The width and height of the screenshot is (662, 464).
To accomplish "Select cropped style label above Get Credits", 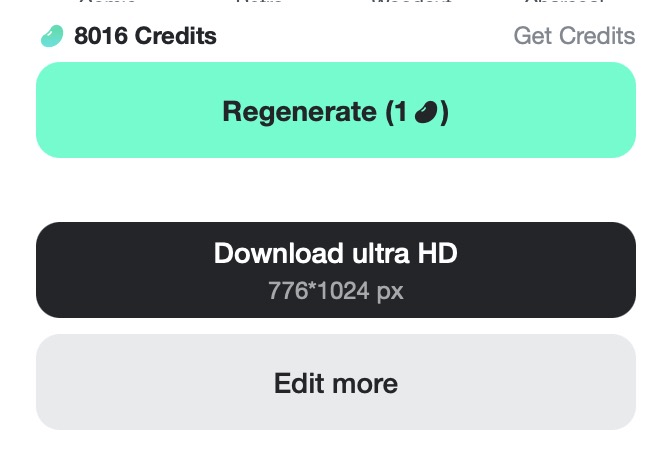I will [x=566, y=2].
